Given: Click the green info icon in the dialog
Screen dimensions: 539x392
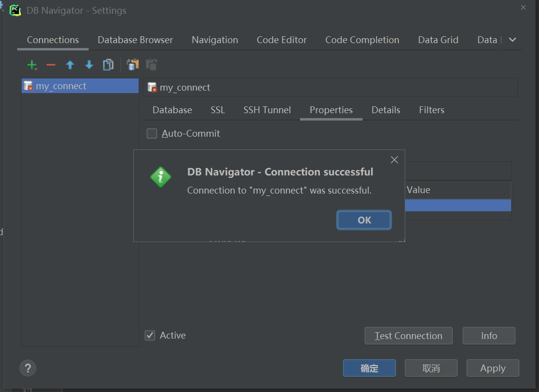Looking at the screenshot, I should pos(161,177).
